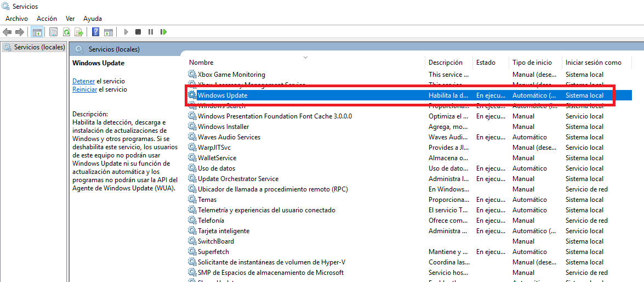The image size is (644, 282).
Task: Restart the service with the restart icon
Action: (x=164, y=32)
